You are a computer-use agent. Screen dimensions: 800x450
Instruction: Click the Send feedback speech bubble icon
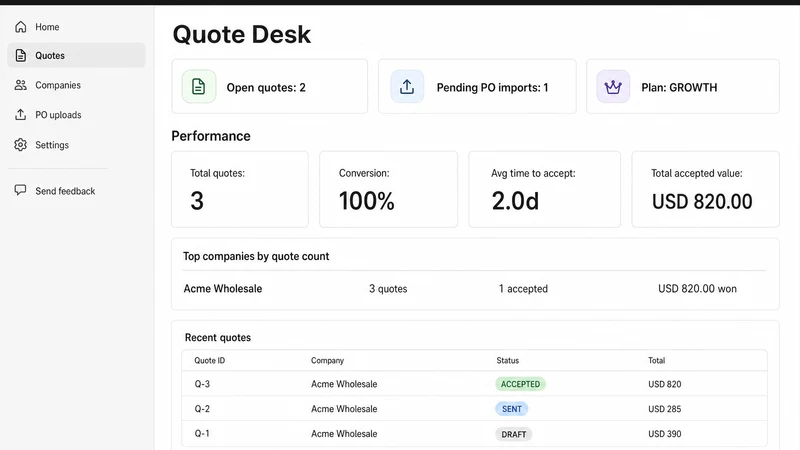pyautogui.click(x=20, y=190)
